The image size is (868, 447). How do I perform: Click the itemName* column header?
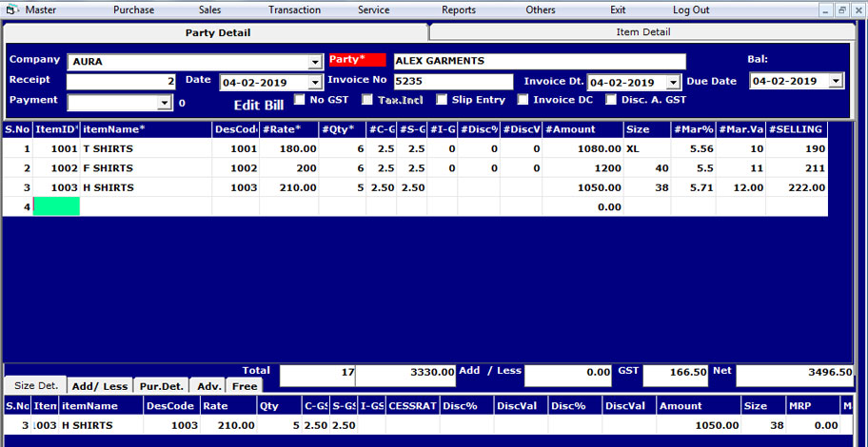point(147,129)
